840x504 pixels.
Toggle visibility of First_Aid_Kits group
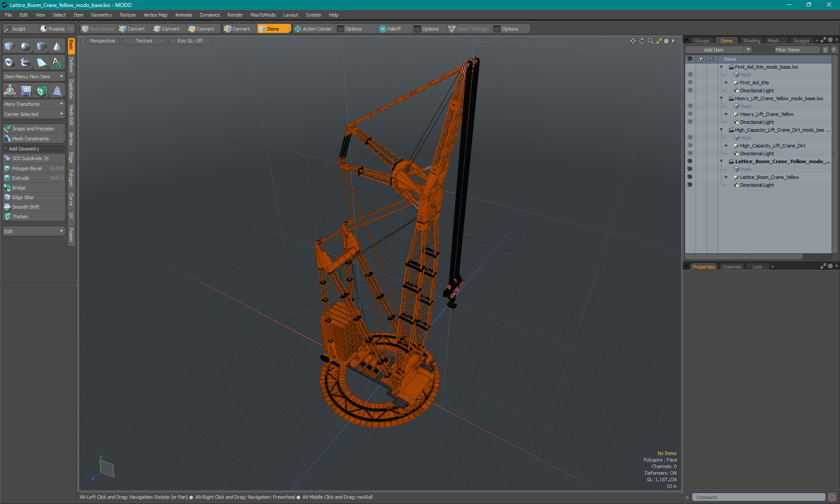tap(690, 83)
